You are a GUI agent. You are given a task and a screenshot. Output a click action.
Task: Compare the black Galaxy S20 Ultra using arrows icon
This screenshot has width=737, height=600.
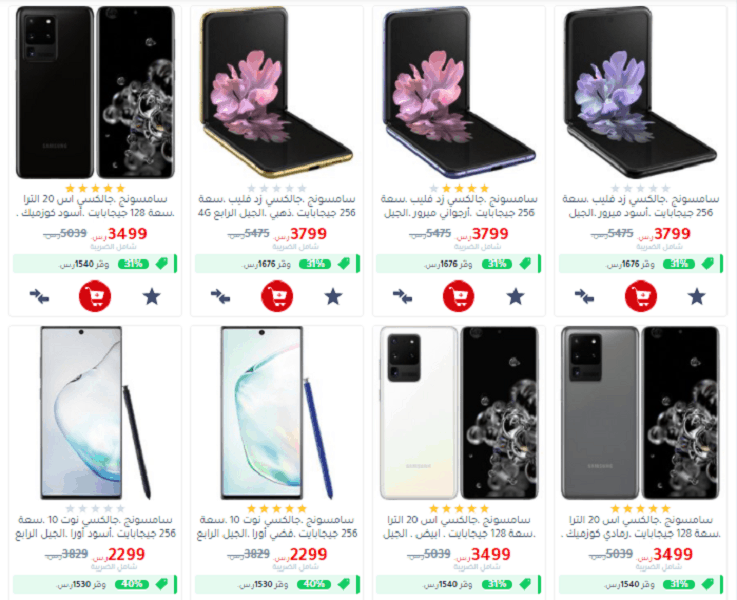39,296
